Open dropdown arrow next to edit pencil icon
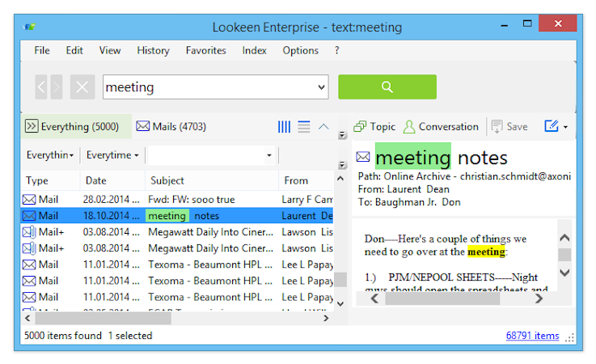The image size is (596, 364). pos(565,127)
